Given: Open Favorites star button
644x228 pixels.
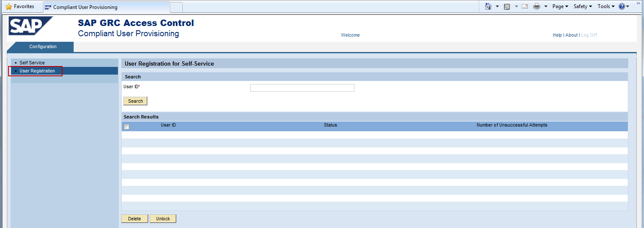Looking at the screenshot, I should pyautogui.click(x=20, y=6).
